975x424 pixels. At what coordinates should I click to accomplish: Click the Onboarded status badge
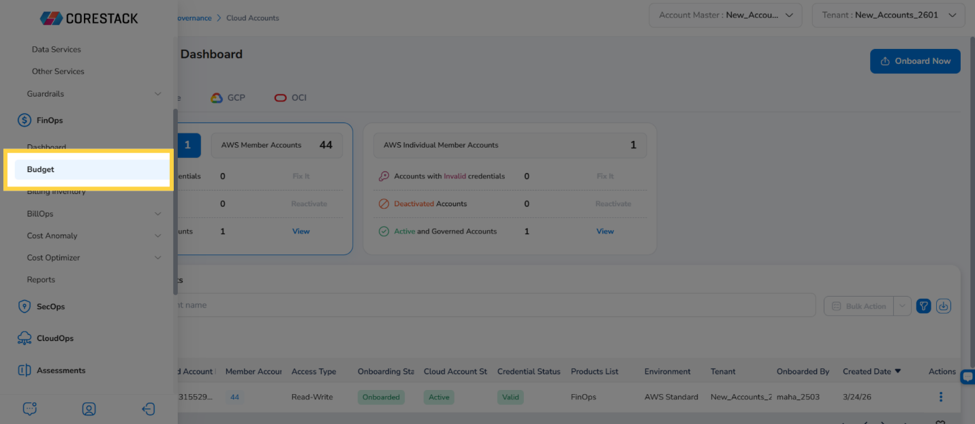[381, 397]
